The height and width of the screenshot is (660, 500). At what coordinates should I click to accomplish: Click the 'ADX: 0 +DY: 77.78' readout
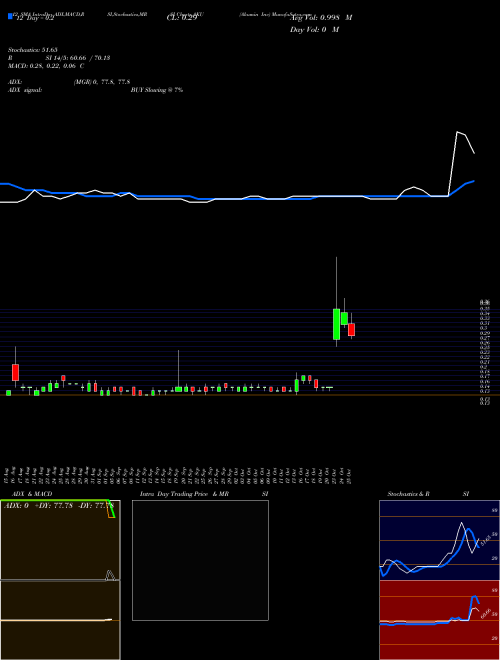[x=40, y=505]
